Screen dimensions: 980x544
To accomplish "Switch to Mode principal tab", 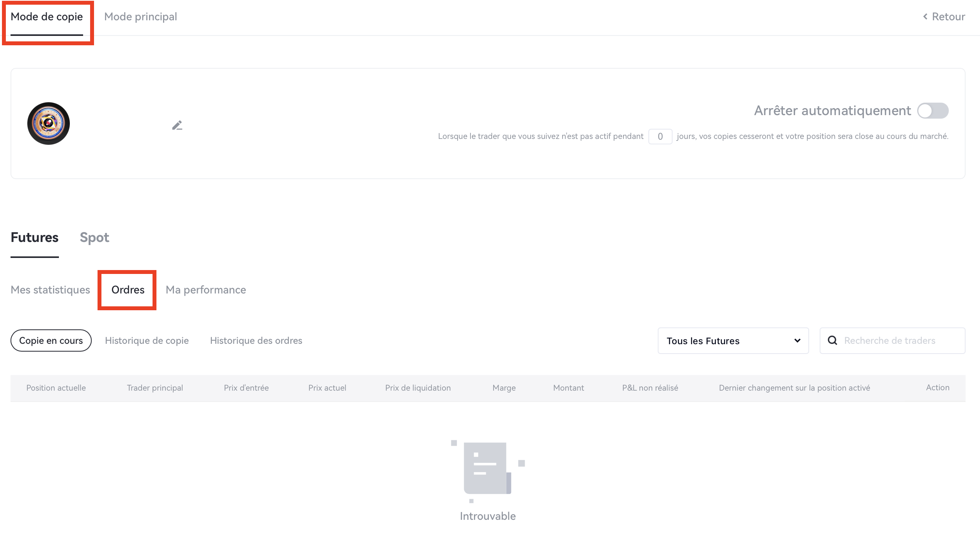I will point(140,16).
